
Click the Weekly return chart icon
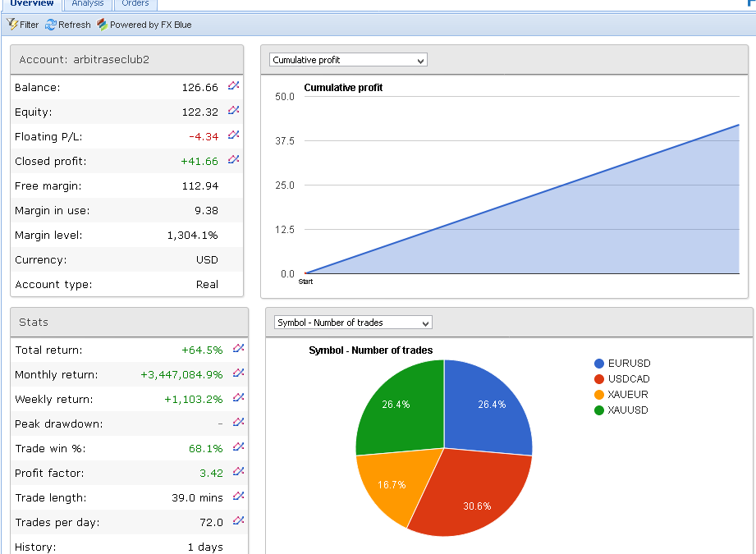coord(238,398)
